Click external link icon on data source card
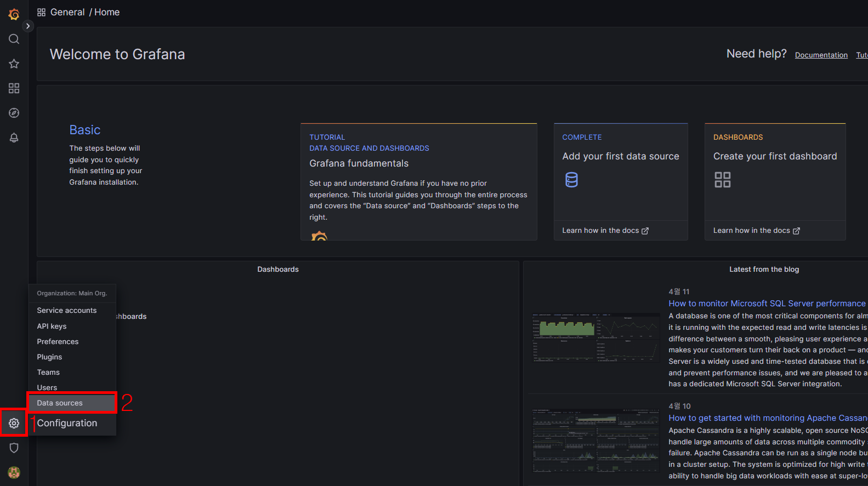Viewport: 868px width, 486px height. pyautogui.click(x=645, y=231)
